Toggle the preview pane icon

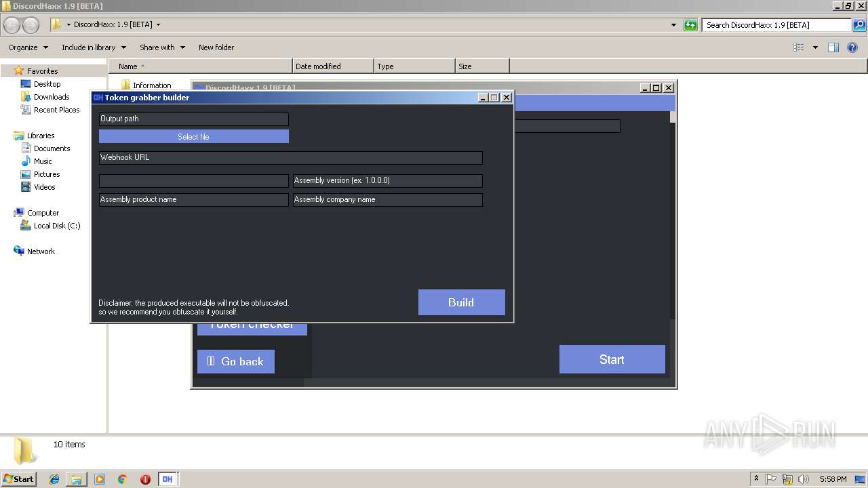click(833, 47)
